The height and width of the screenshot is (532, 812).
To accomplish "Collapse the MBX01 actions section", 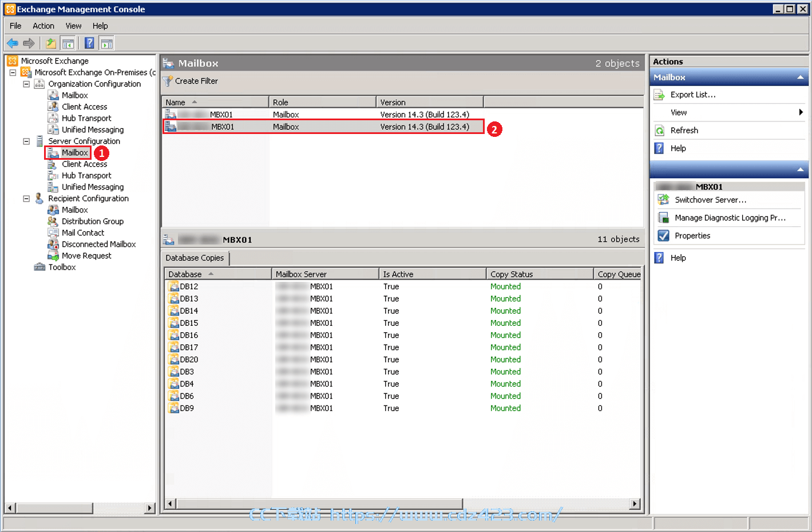I will tap(800, 170).
